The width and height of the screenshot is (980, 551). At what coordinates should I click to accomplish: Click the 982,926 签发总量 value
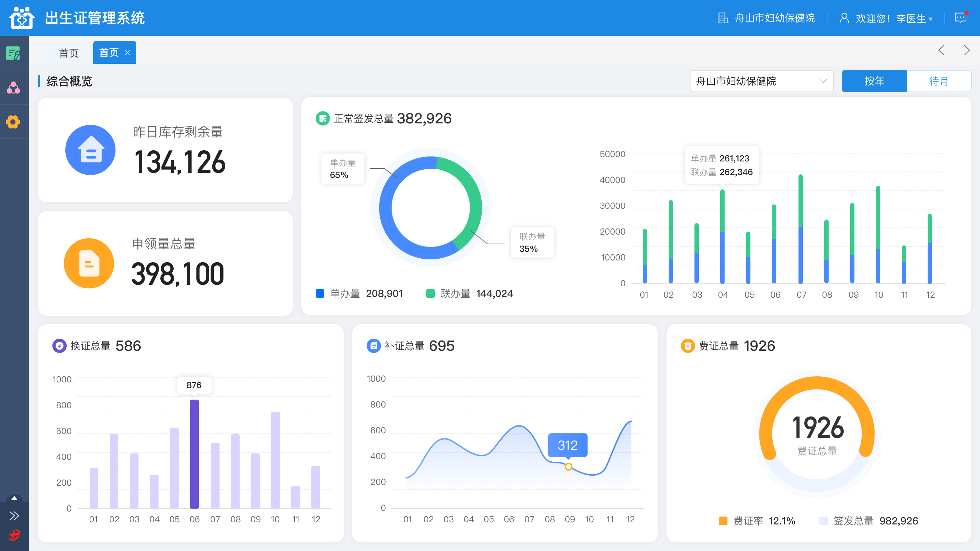click(x=899, y=521)
